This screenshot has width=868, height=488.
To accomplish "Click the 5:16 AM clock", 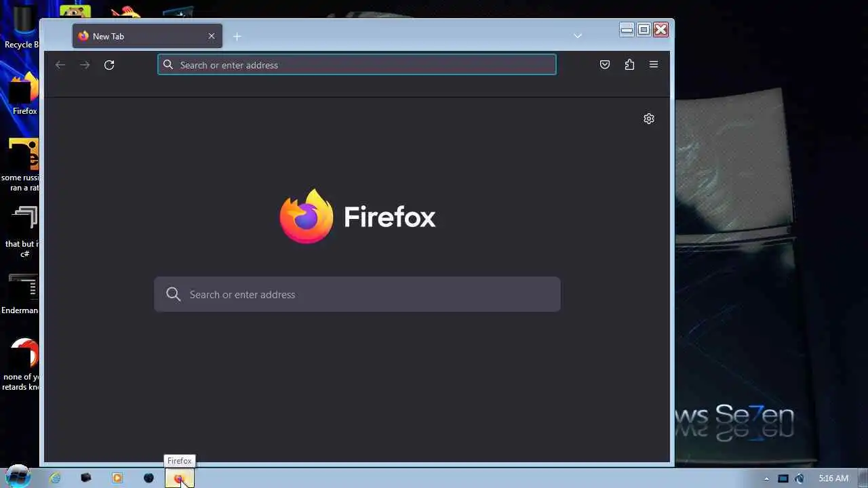I will pos(833,479).
